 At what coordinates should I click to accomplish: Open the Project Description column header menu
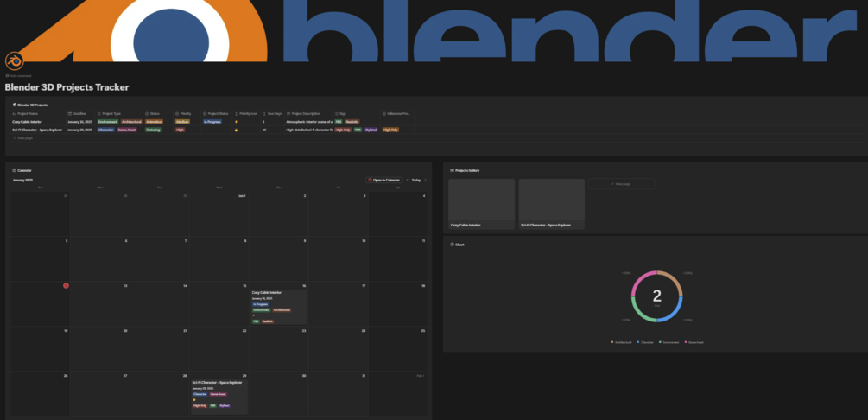click(308, 113)
